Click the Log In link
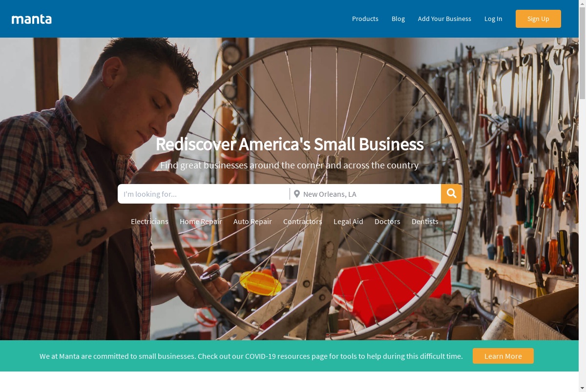The height and width of the screenshot is (392, 586). (493, 19)
